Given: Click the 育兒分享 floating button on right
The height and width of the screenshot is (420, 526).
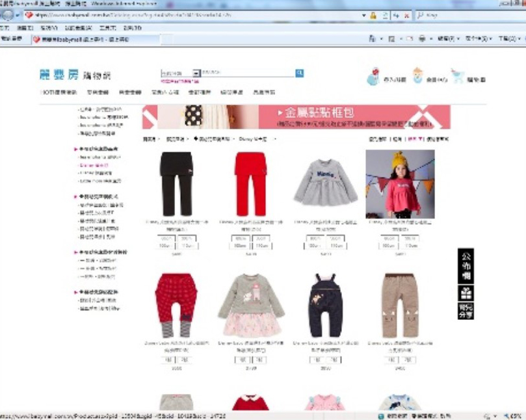Looking at the screenshot, I should coord(466,310).
